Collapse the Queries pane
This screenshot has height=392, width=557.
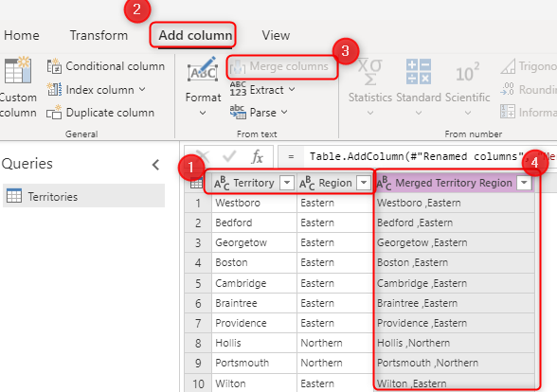(x=155, y=165)
